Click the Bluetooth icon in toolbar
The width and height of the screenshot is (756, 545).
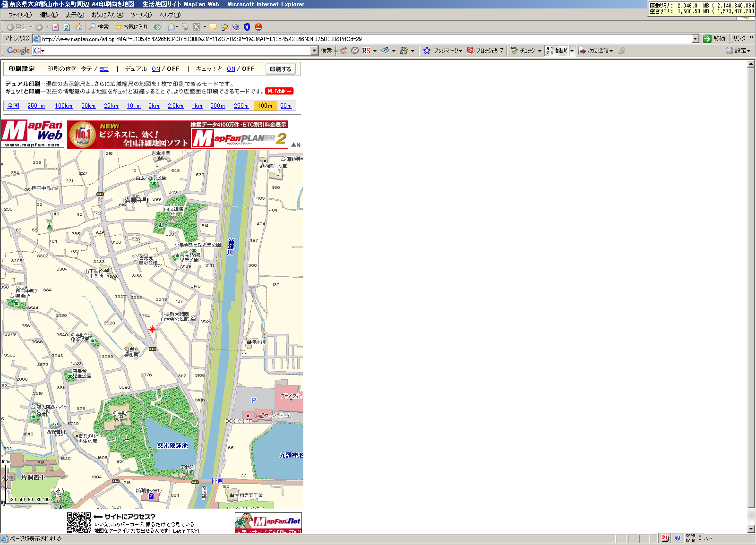[x=247, y=27]
